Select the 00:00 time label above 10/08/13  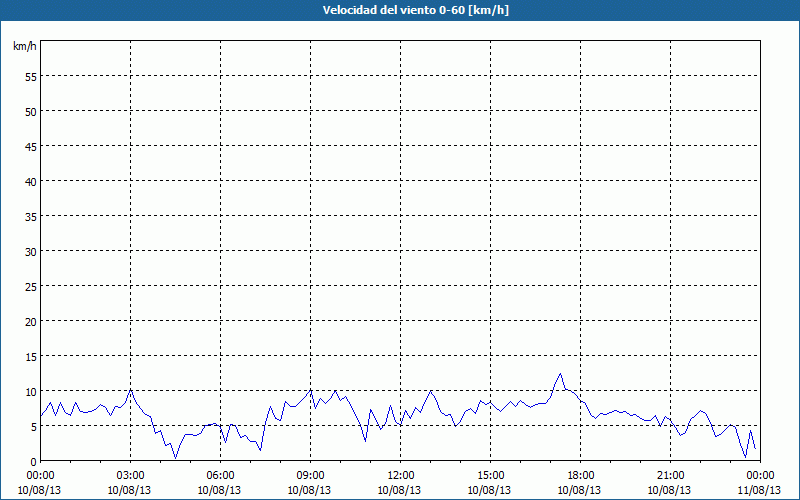[x=40, y=476]
